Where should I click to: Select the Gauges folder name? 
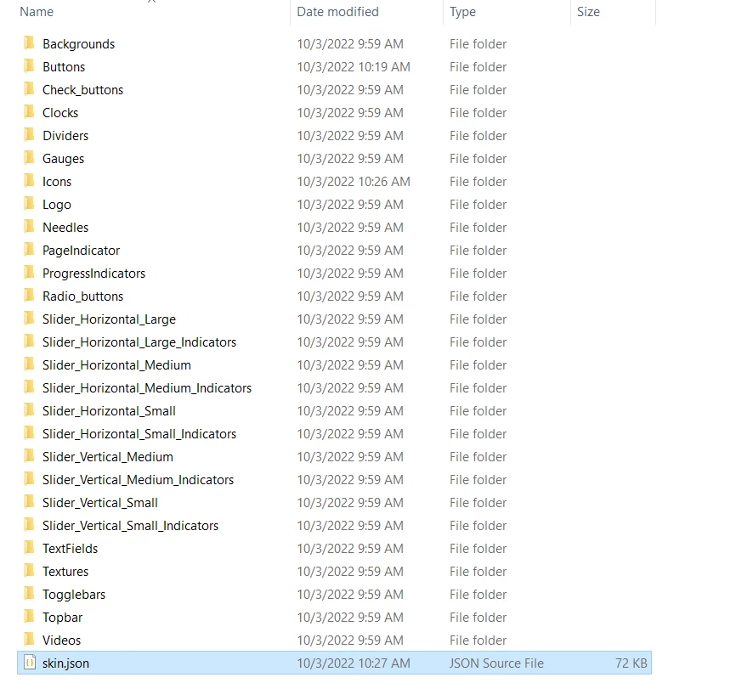[x=64, y=159]
